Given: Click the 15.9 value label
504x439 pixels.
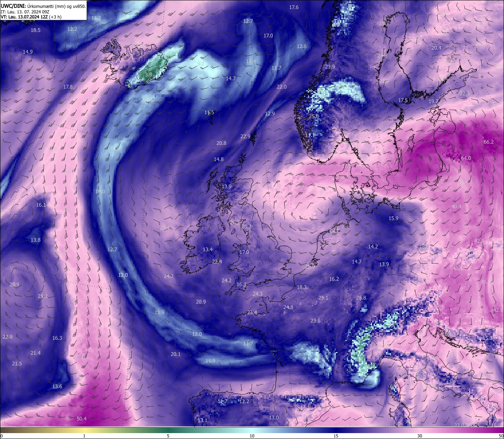Looking at the screenshot, I should pyautogui.click(x=393, y=218).
